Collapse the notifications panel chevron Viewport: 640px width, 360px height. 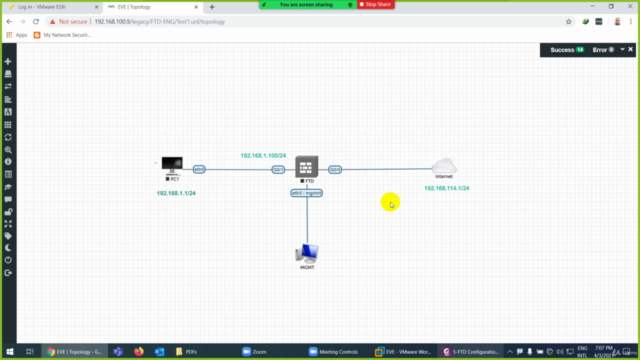[622, 49]
